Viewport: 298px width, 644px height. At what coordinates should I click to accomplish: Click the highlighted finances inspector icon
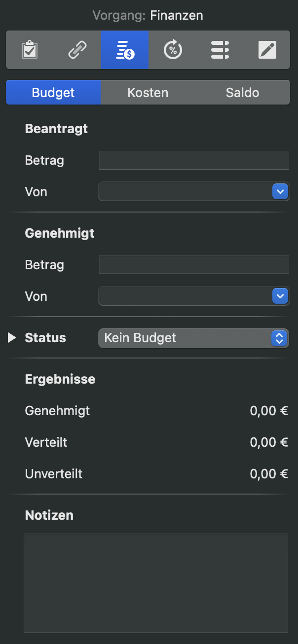coord(125,49)
